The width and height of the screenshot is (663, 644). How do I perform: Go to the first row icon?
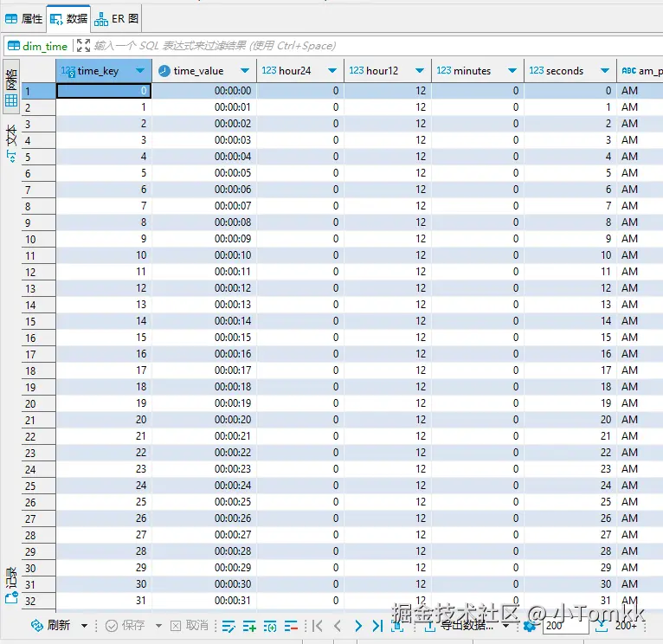[317, 626]
